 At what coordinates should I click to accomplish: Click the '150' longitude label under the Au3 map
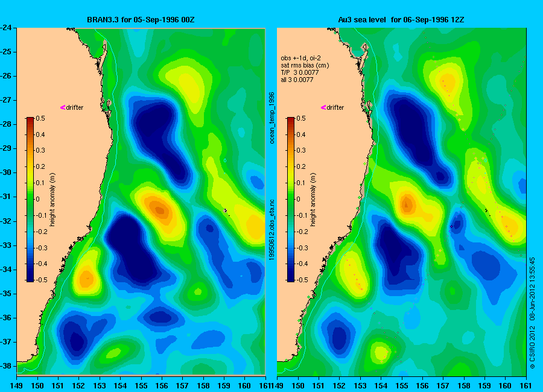click(x=298, y=386)
